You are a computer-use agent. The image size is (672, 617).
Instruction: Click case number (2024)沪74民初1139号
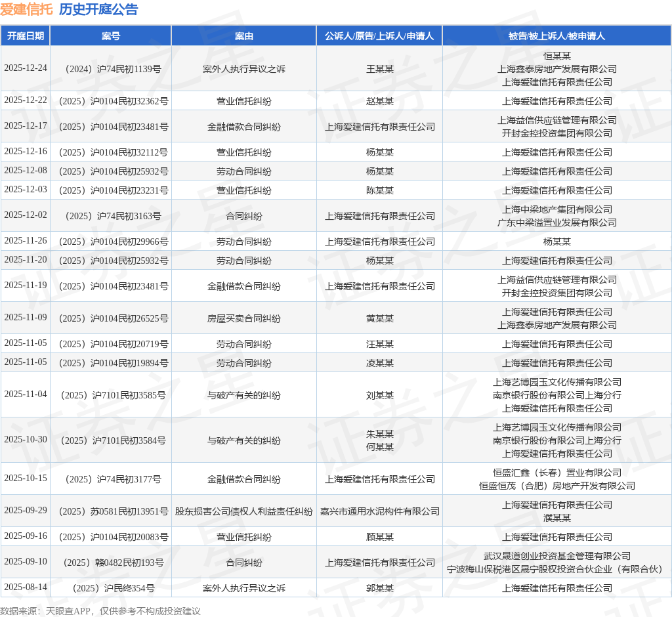coord(110,69)
